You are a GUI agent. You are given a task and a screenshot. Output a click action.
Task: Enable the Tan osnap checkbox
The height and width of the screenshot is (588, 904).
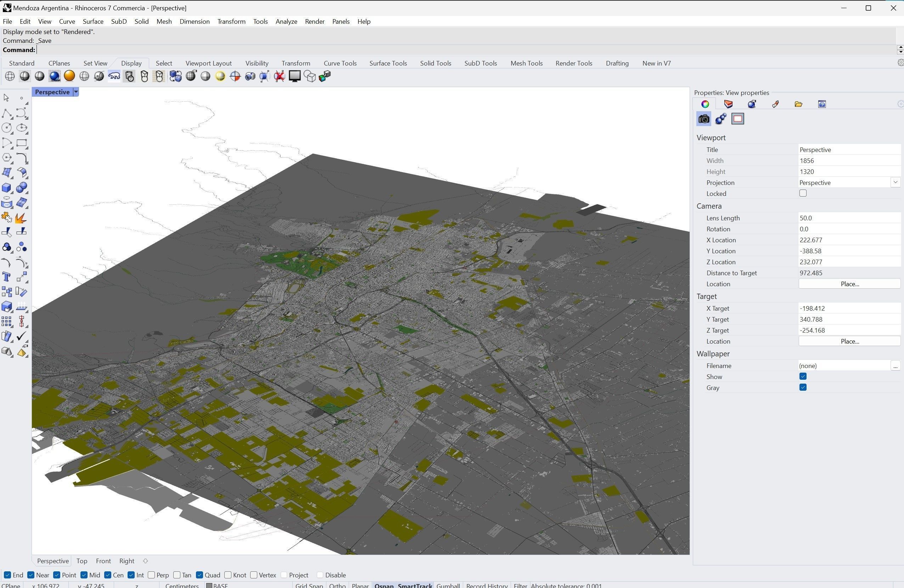(x=176, y=575)
